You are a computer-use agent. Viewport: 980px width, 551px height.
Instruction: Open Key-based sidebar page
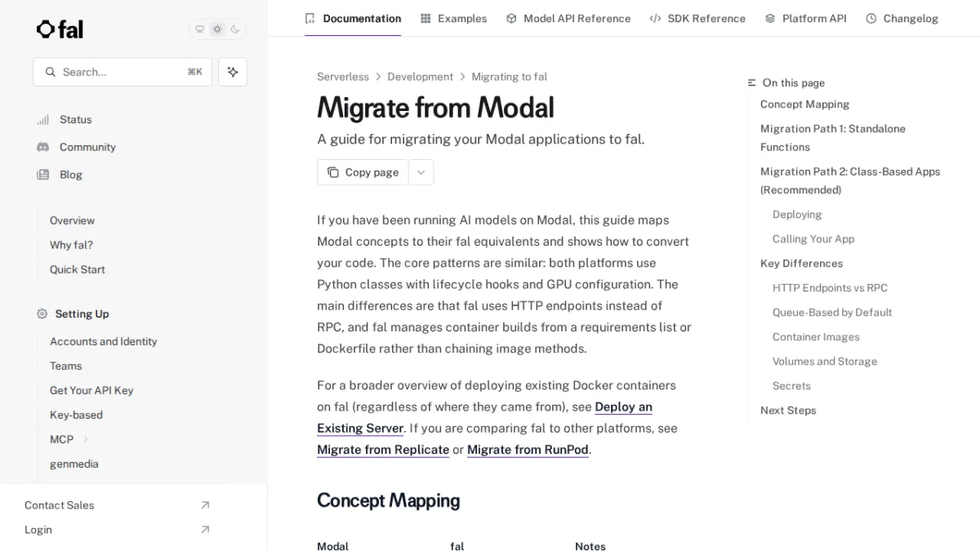click(76, 415)
